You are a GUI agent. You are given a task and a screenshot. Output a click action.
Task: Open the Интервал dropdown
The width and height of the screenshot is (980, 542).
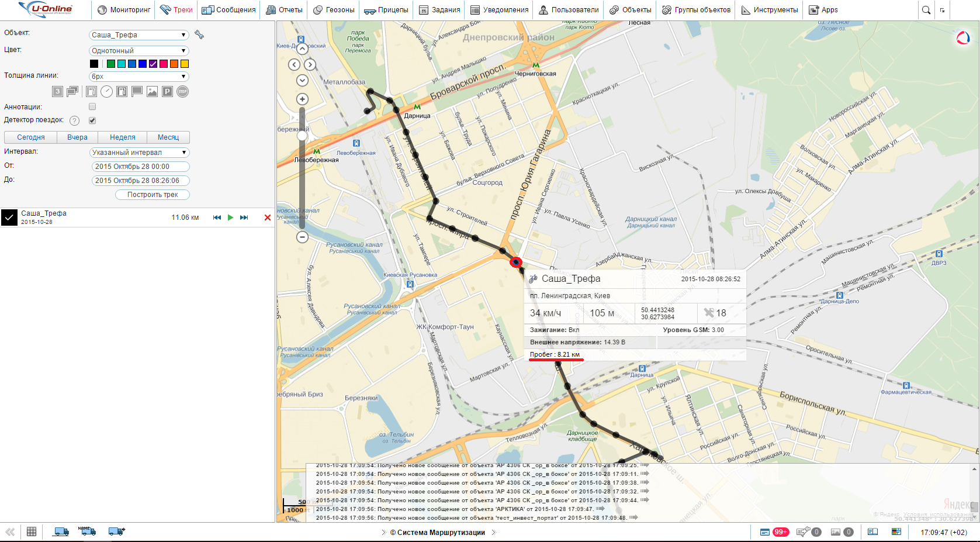point(139,153)
